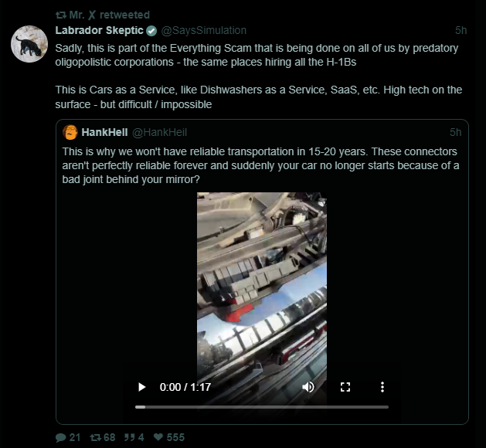Screen dimensions: 486x448
Task: Click the verified badge next to Labrador Skeptic
Action: pos(151,31)
